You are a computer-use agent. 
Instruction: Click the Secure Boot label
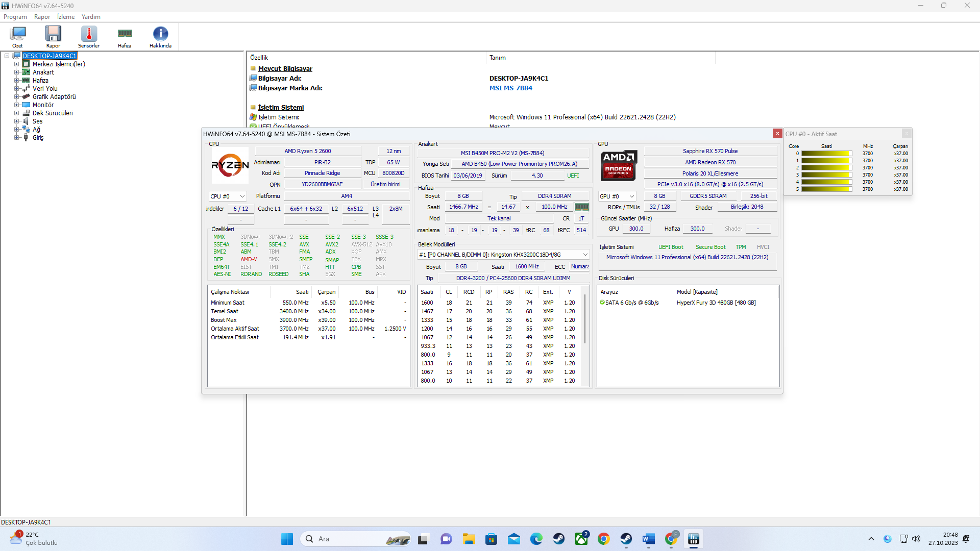710,247
